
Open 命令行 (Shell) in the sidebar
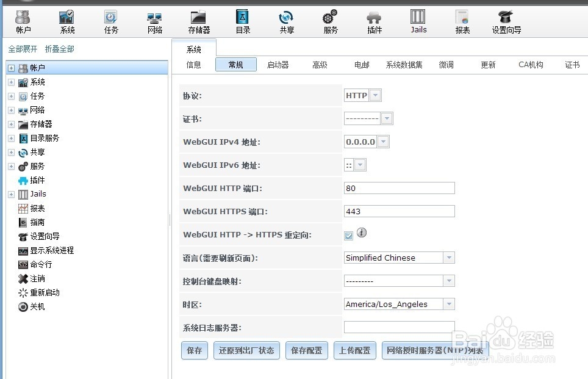[x=41, y=264]
